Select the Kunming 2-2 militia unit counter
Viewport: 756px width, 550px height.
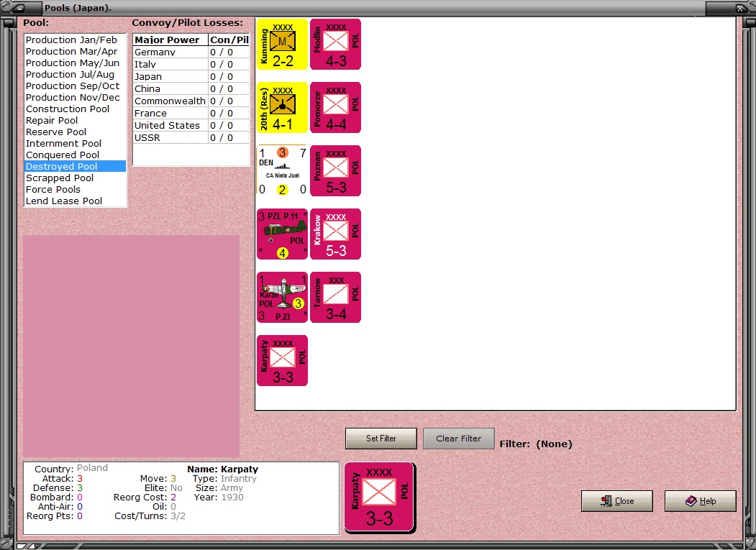(x=282, y=45)
